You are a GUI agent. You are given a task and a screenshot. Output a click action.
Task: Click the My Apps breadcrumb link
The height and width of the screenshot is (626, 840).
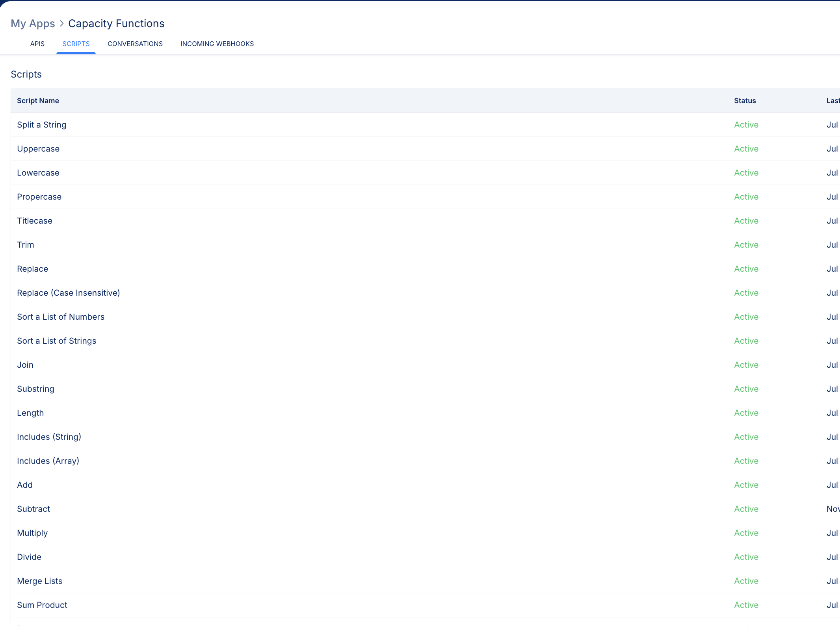tap(33, 24)
